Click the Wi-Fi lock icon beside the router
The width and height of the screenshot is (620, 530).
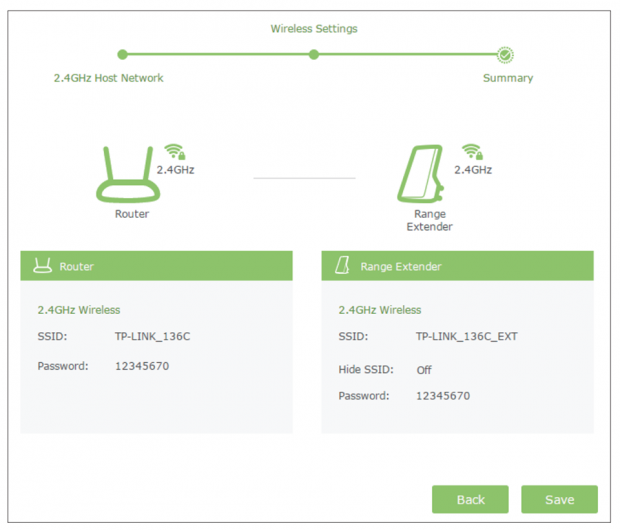coord(176,152)
